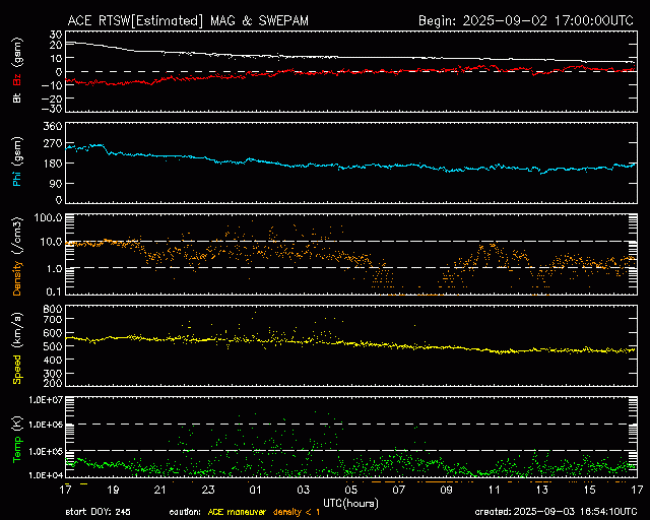Image resolution: width=650 pixels, height=520 pixels.
Task: Click the yellow 'Speed' axis label
Action: click(x=17, y=369)
